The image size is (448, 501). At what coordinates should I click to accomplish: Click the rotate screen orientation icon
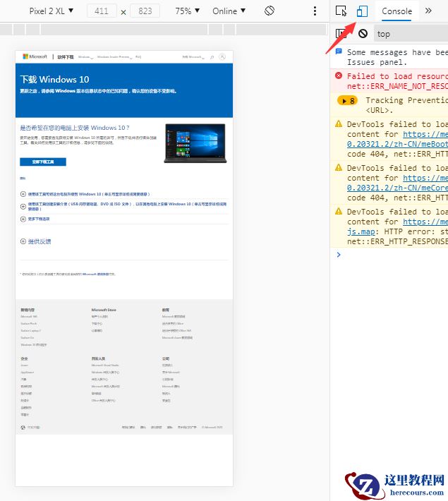(x=269, y=11)
